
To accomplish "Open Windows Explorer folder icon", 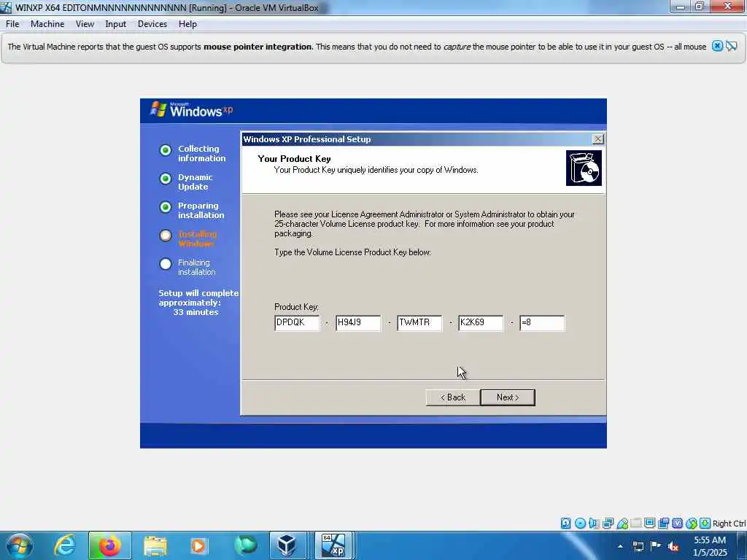I will coord(155,545).
